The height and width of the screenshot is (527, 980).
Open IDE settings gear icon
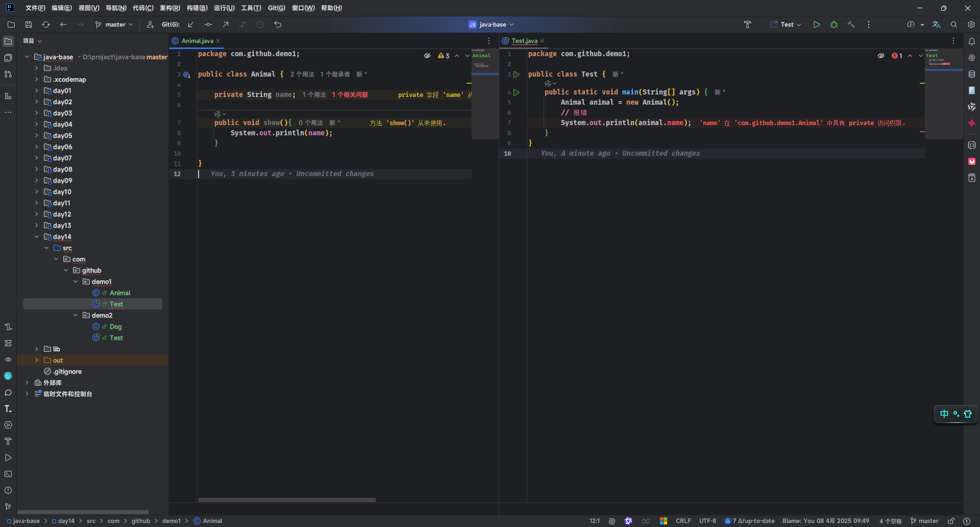[971, 25]
